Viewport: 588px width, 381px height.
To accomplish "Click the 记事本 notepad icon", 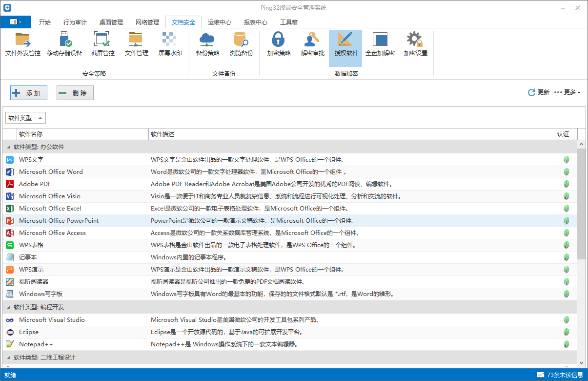I will pyautogui.click(x=9, y=257).
